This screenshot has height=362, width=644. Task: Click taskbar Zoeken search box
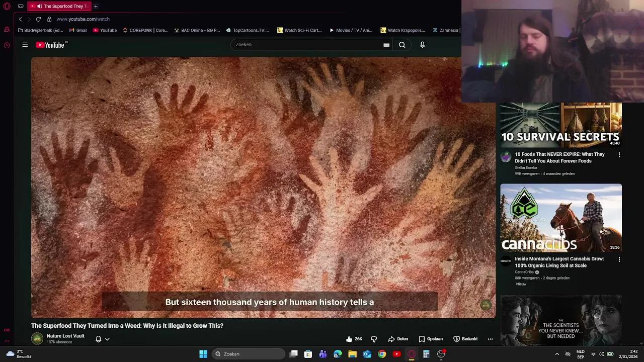(x=249, y=354)
